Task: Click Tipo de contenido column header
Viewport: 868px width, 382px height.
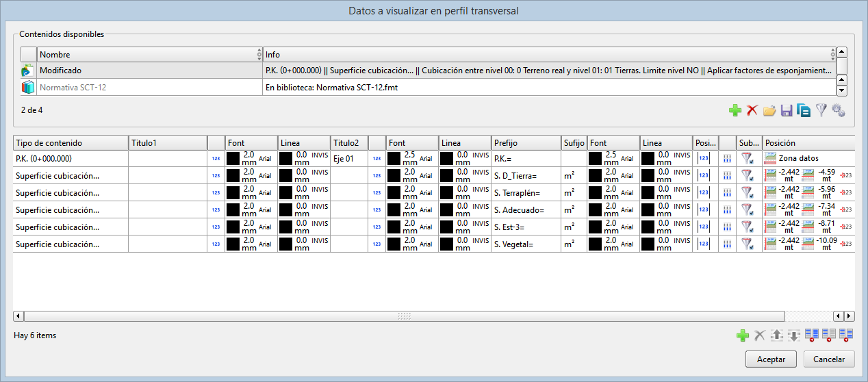Action: pyautogui.click(x=71, y=143)
